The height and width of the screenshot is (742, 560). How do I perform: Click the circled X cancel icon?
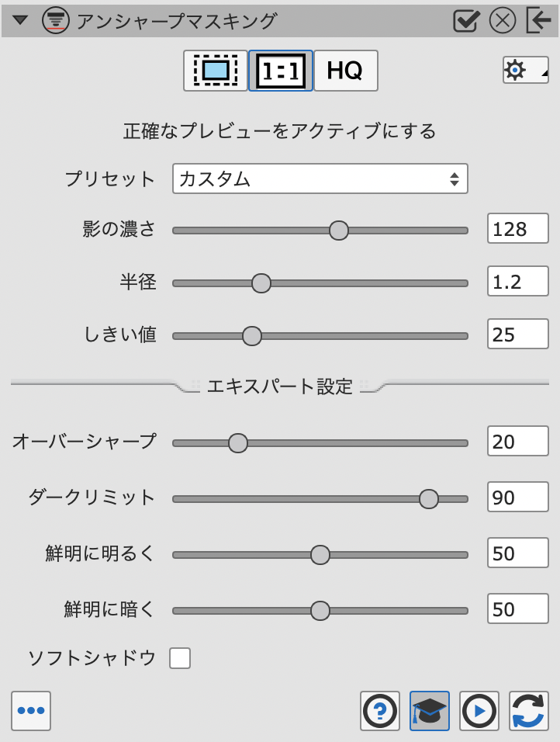(x=503, y=21)
